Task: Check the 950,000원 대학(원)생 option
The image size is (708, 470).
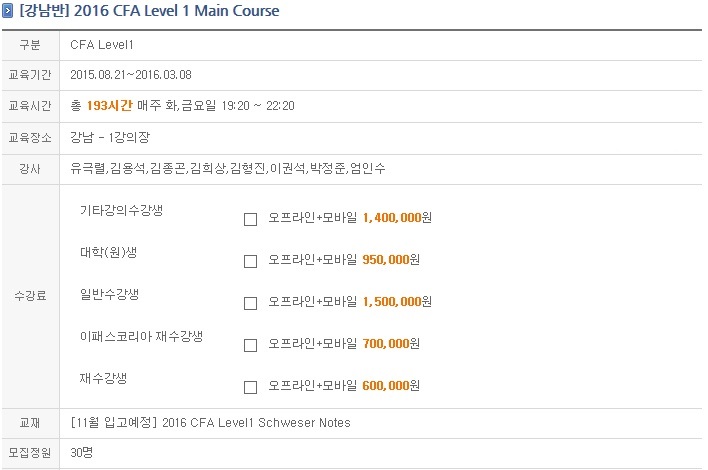Action: point(250,261)
